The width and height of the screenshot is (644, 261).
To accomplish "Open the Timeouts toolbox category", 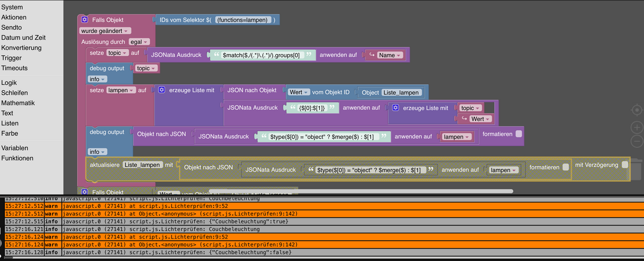I will coord(14,68).
